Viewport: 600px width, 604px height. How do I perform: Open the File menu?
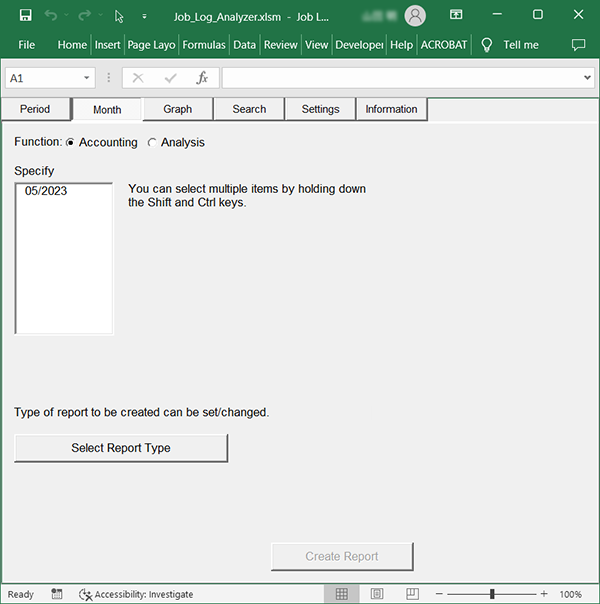coord(27,45)
